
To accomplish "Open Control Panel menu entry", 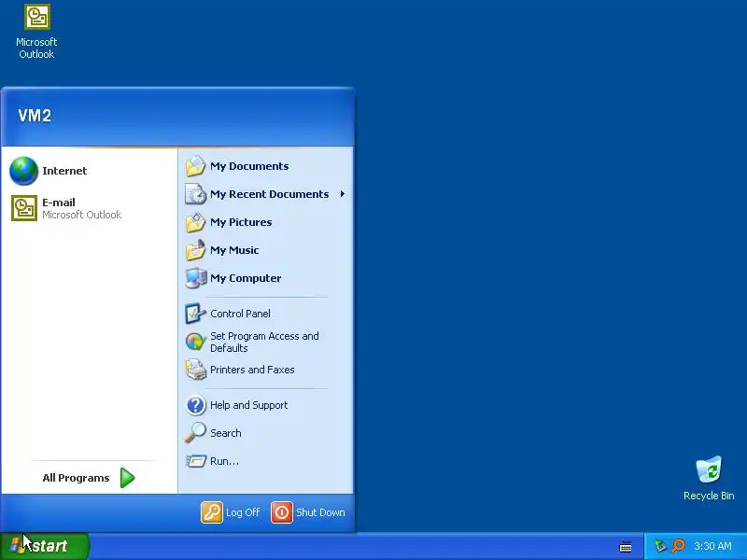I will [x=267, y=314].
